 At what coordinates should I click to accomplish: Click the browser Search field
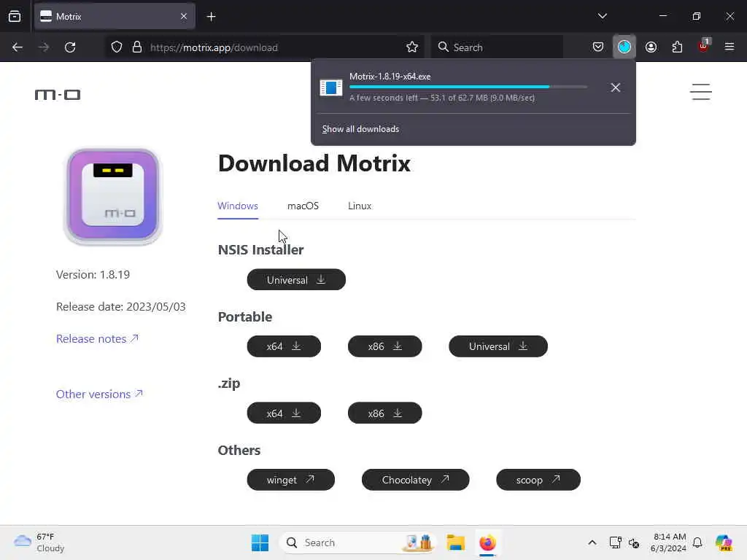pos(497,47)
